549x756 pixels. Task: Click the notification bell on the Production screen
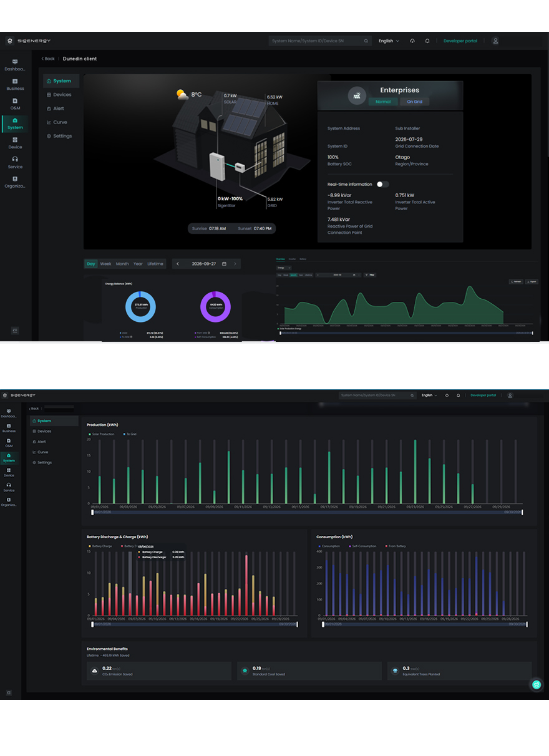point(458,395)
